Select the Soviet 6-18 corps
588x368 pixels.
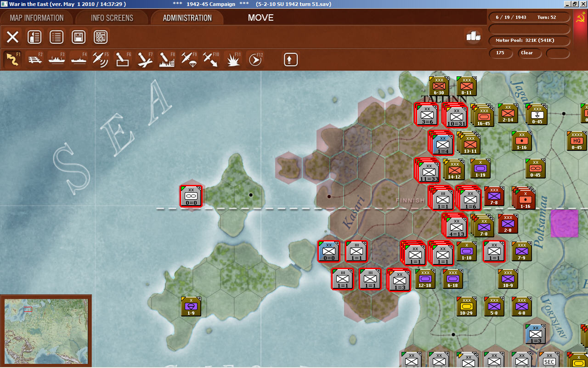tap(452, 279)
